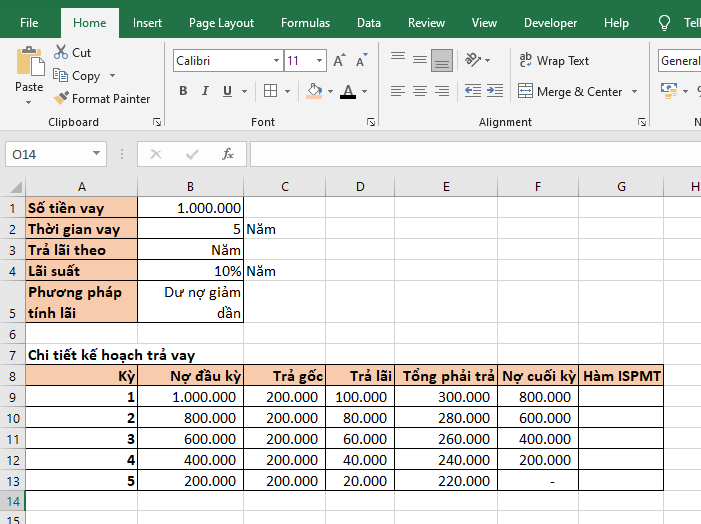Click the Insert Function fx icon
Image resolution: width=701 pixels, height=524 pixels.
[x=227, y=154]
